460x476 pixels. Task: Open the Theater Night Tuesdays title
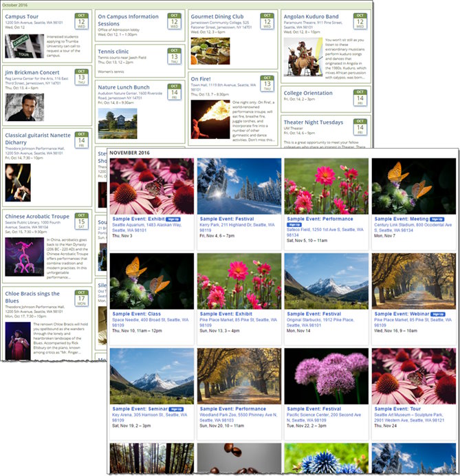(314, 122)
